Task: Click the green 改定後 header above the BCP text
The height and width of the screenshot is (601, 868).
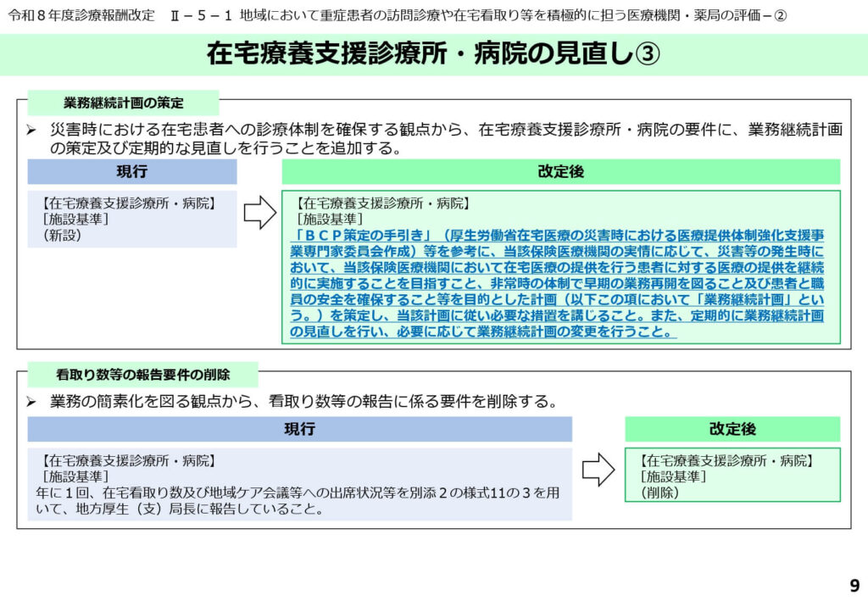Action: pyautogui.click(x=560, y=172)
